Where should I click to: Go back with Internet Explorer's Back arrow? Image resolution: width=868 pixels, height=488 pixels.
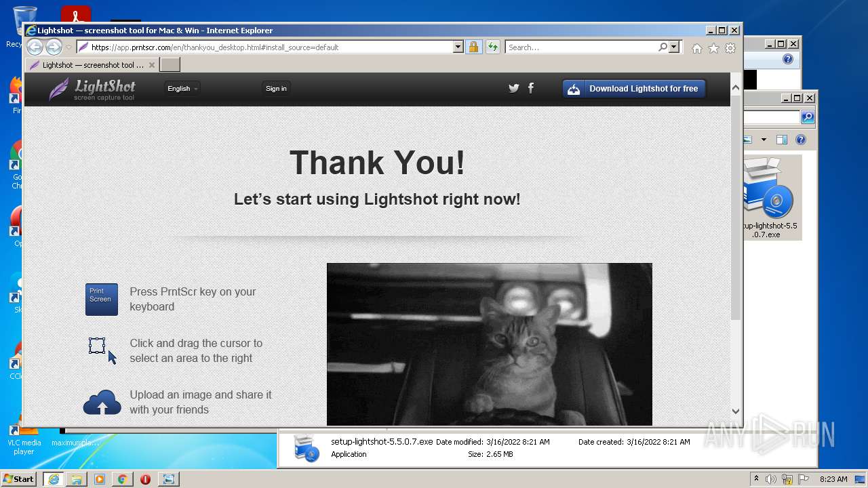35,47
